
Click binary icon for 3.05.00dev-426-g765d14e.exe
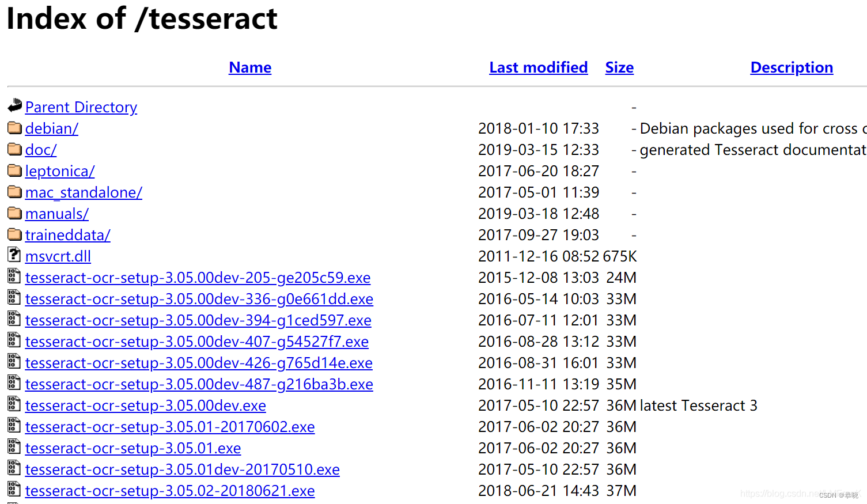14,361
